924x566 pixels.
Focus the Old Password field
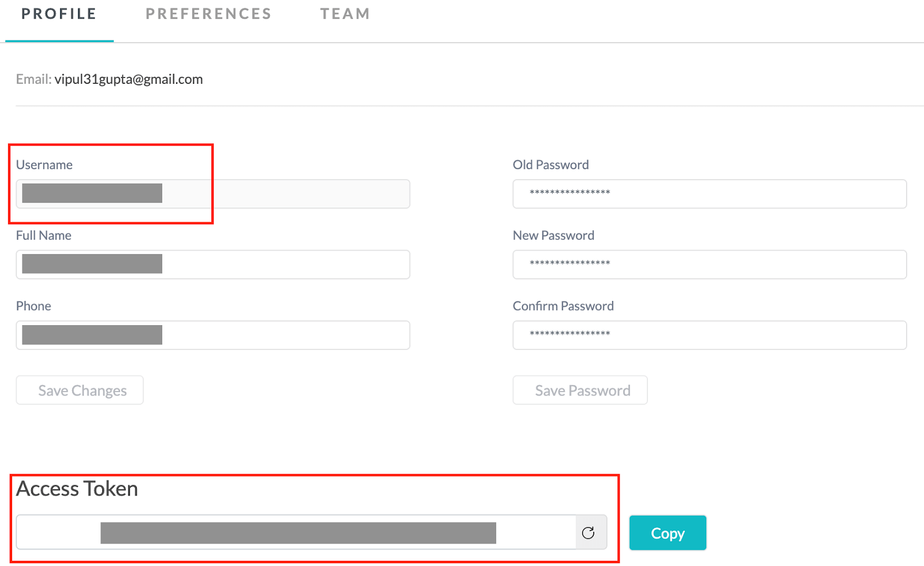(709, 193)
